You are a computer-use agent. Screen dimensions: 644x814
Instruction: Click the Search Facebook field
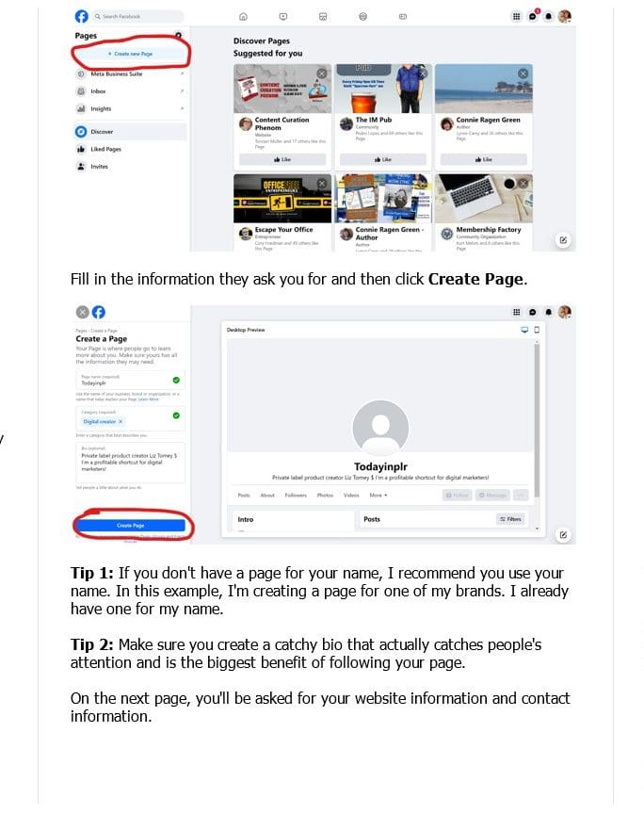137,17
